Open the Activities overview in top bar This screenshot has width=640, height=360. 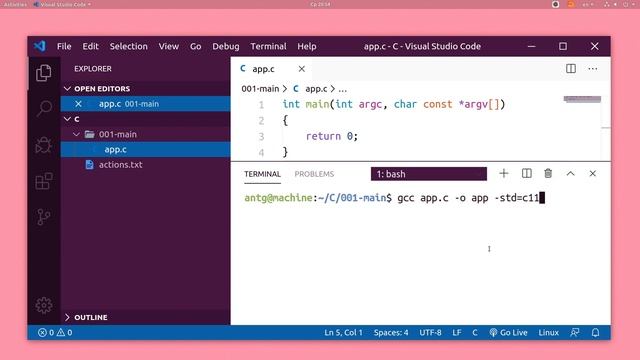coord(15,4)
